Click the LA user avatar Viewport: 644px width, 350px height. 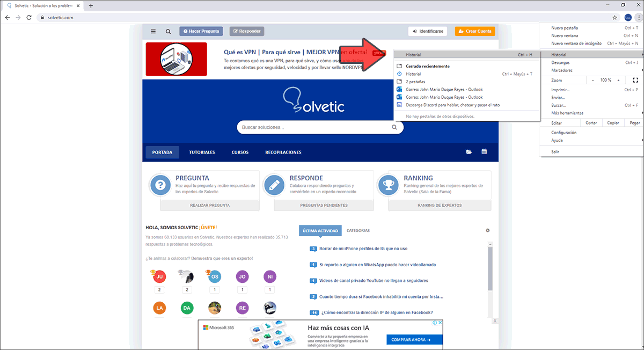pyautogui.click(x=159, y=308)
